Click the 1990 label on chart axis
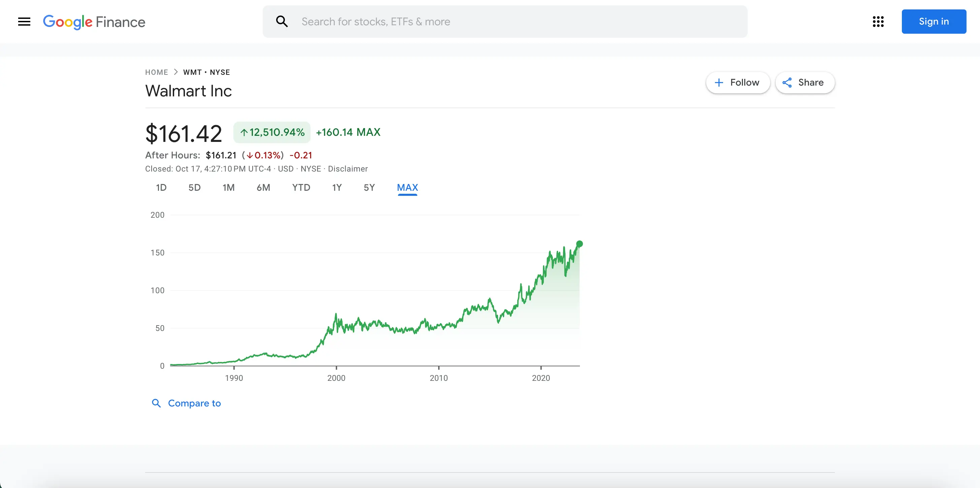The width and height of the screenshot is (980, 488). coord(234,378)
